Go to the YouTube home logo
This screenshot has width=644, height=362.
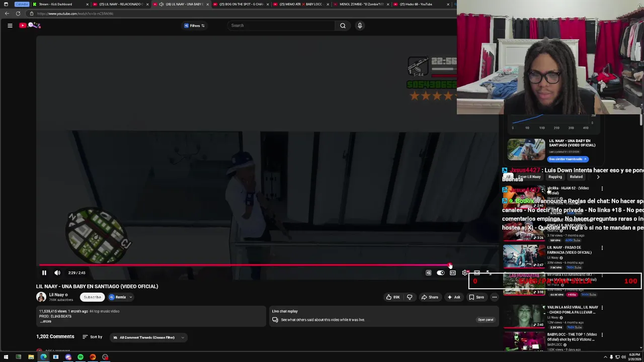pos(30,25)
